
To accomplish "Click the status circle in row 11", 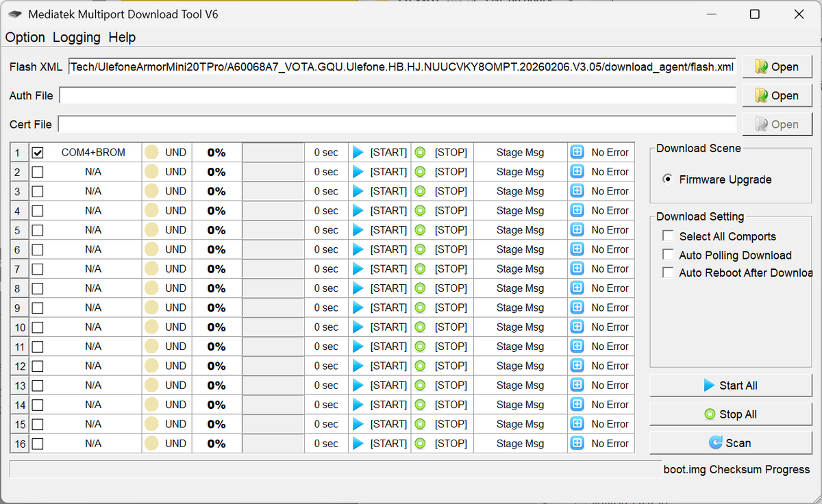I will point(152,346).
